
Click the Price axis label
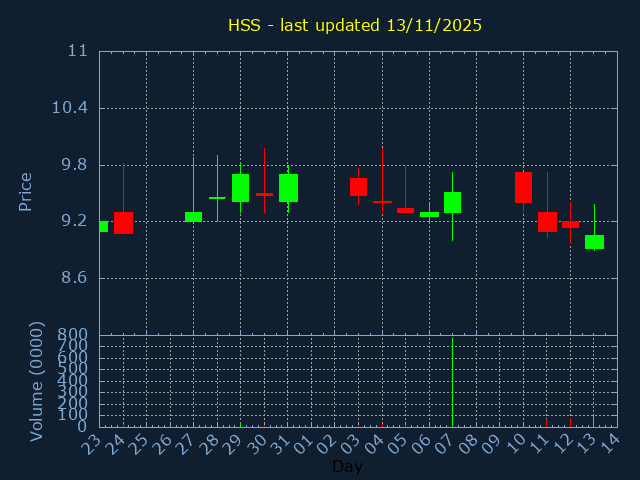[26, 191]
